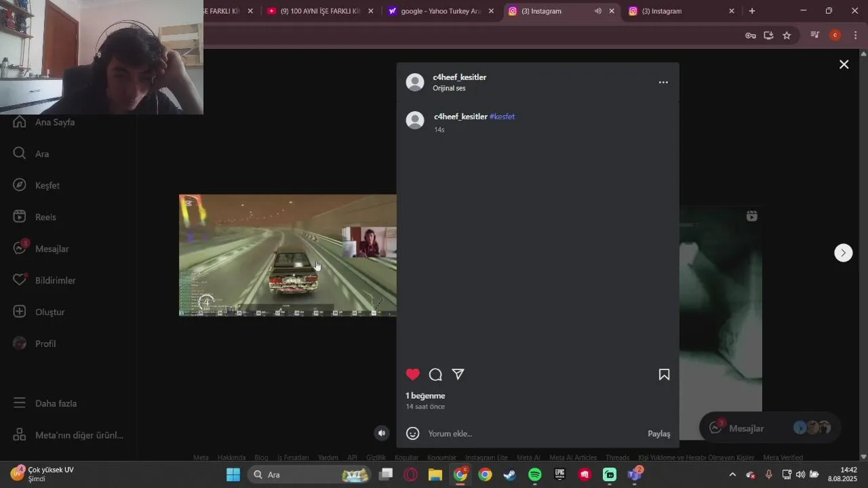Screen dimensions: 868x488
Task: Click Windows Start button
Action: pos(233,474)
